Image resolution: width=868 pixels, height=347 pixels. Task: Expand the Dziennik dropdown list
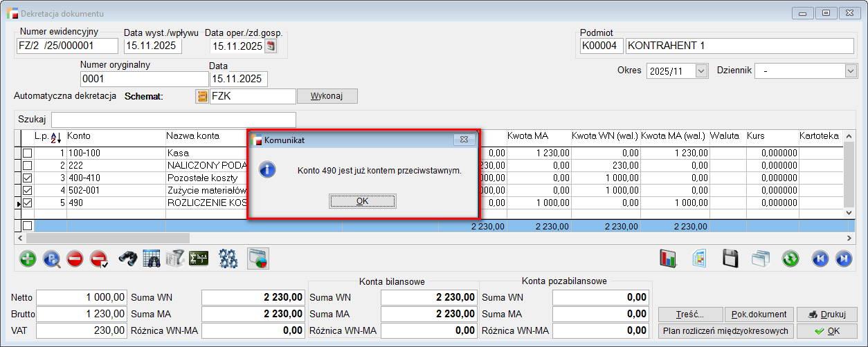click(x=851, y=71)
